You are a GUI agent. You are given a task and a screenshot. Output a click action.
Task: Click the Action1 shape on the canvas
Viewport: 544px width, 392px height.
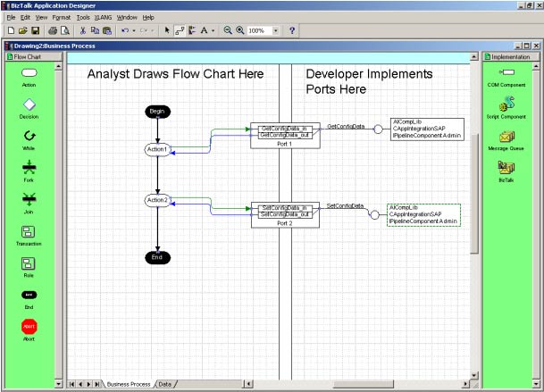157,149
